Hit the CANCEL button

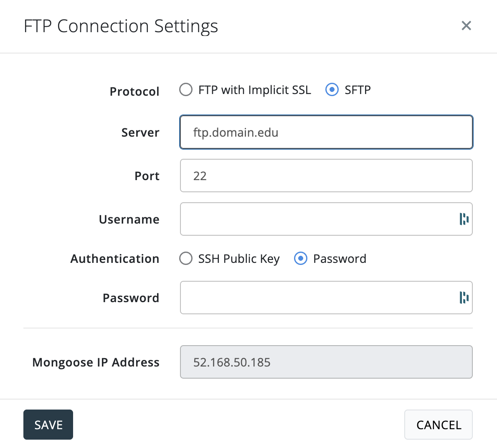pyautogui.click(x=438, y=425)
